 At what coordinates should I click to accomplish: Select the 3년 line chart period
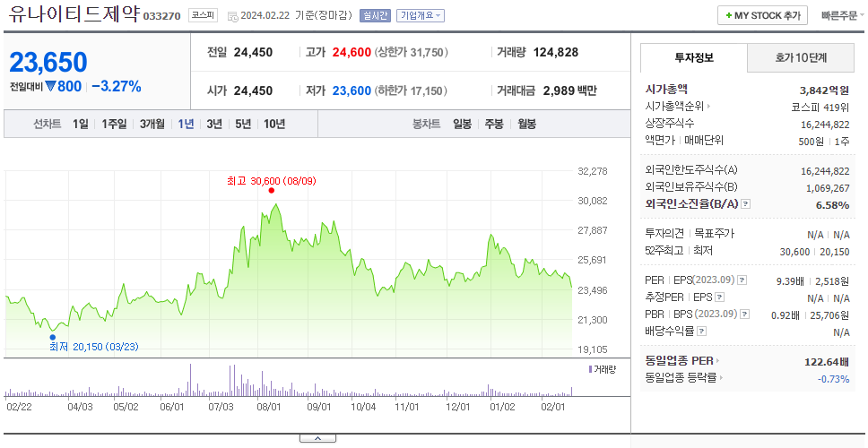[x=214, y=124]
